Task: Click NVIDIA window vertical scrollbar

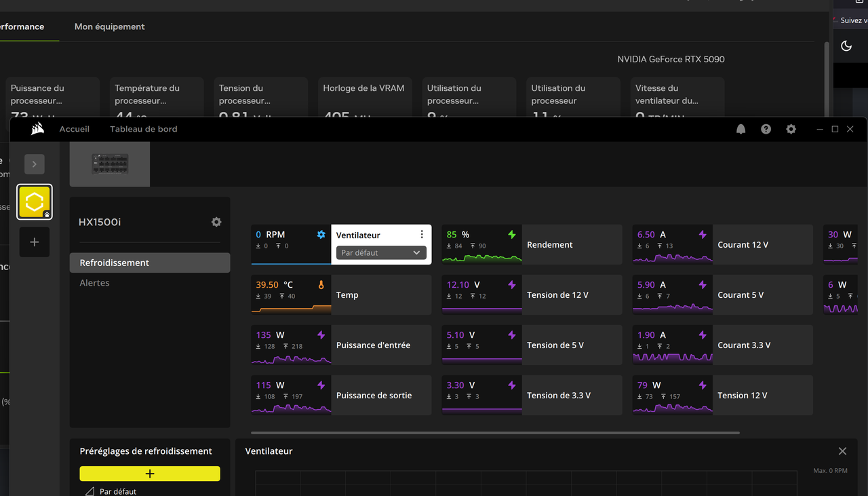Action: 826,78
